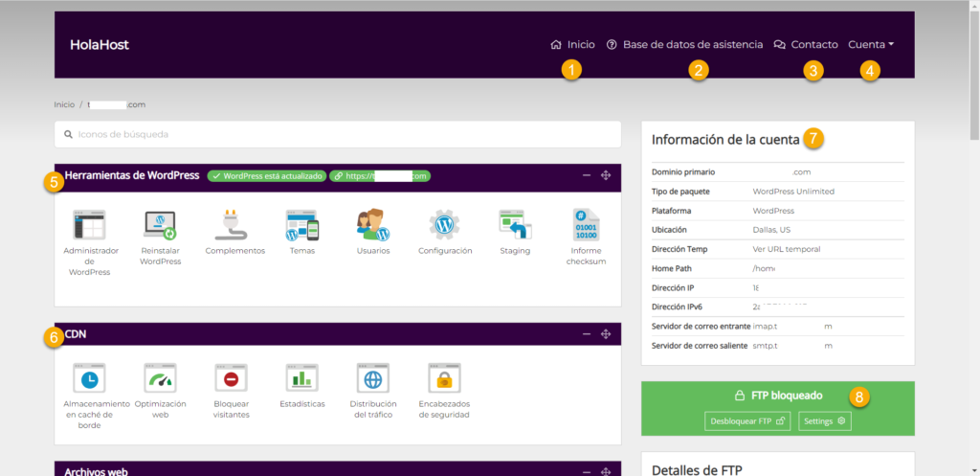This screenshot has width=980, height=476.
Task: Collapse the Herramientas de WordPress panel
Action: pos(587,176)
